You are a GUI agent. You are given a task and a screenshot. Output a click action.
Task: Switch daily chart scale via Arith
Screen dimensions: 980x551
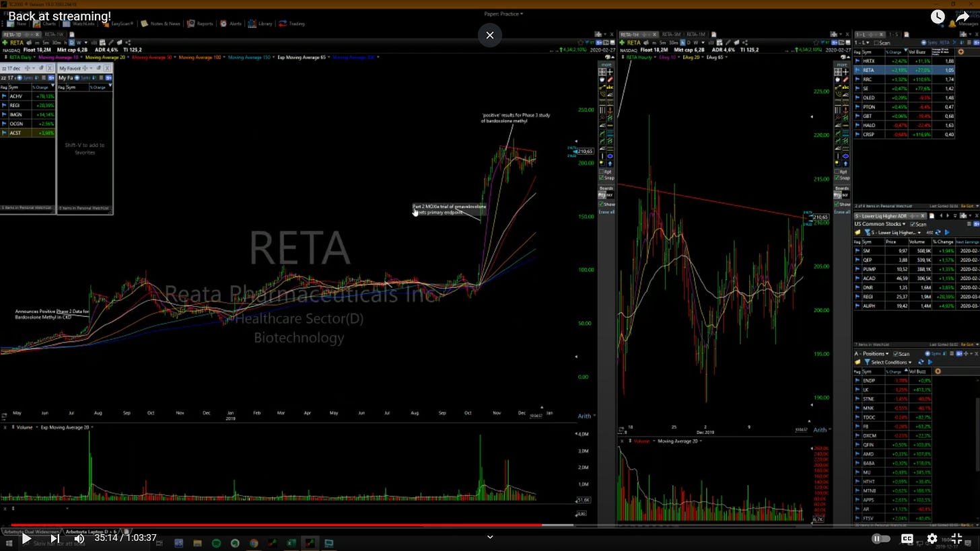coord(584,416)
